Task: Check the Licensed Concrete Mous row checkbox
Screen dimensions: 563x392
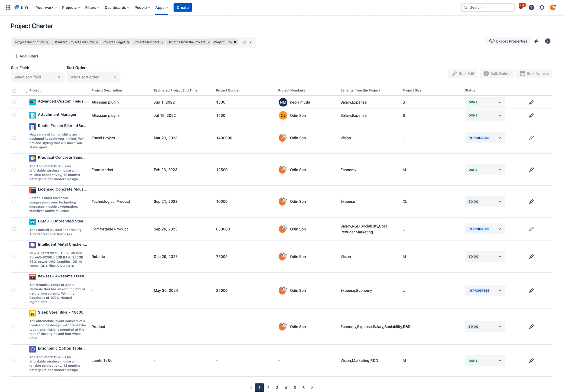Action: pos(14,202)
